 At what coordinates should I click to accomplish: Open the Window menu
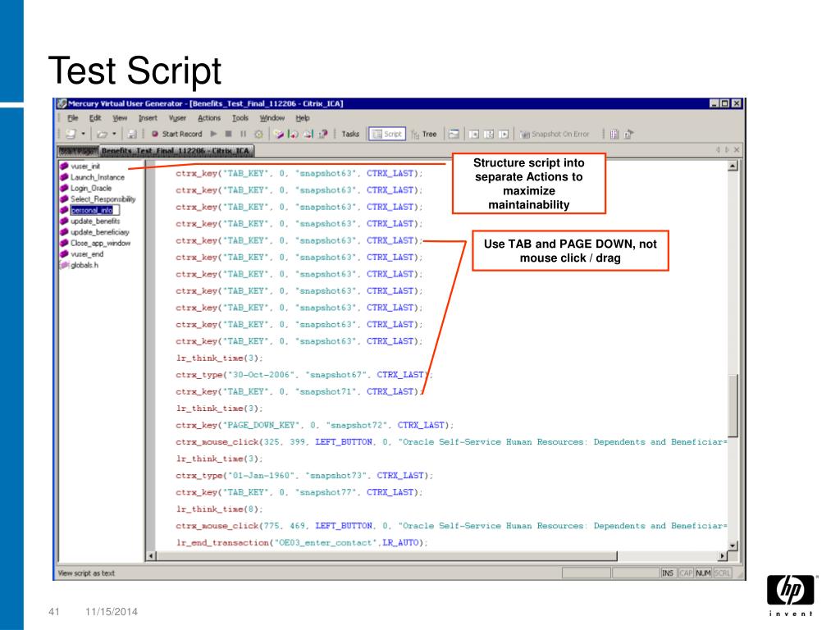[272, 118]
